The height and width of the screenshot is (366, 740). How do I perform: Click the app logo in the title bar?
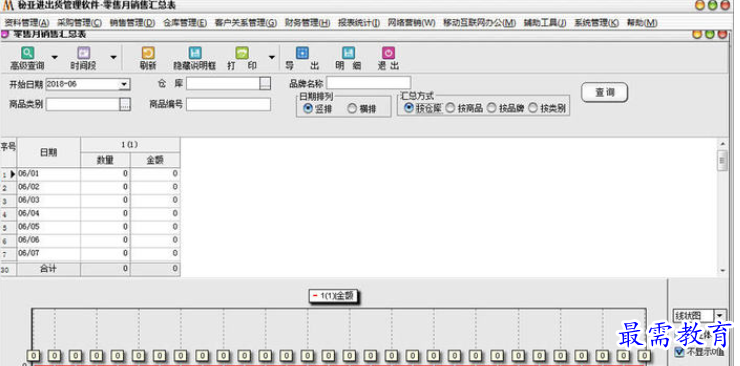(x=8, y=6)
